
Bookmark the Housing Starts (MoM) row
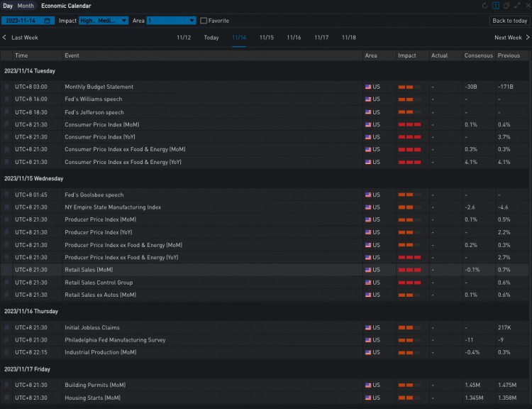click(x=7, y=398)
